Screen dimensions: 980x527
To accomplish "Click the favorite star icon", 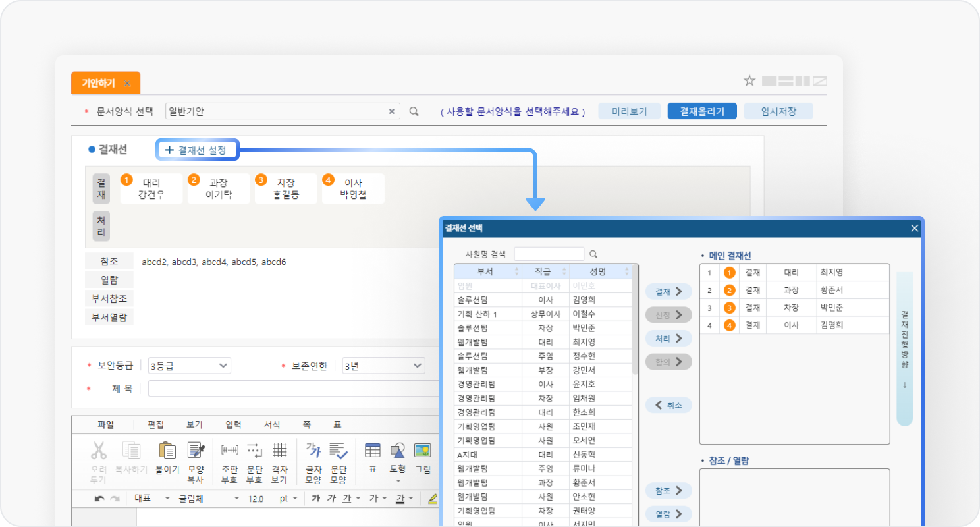I will (x=749, y=81).
